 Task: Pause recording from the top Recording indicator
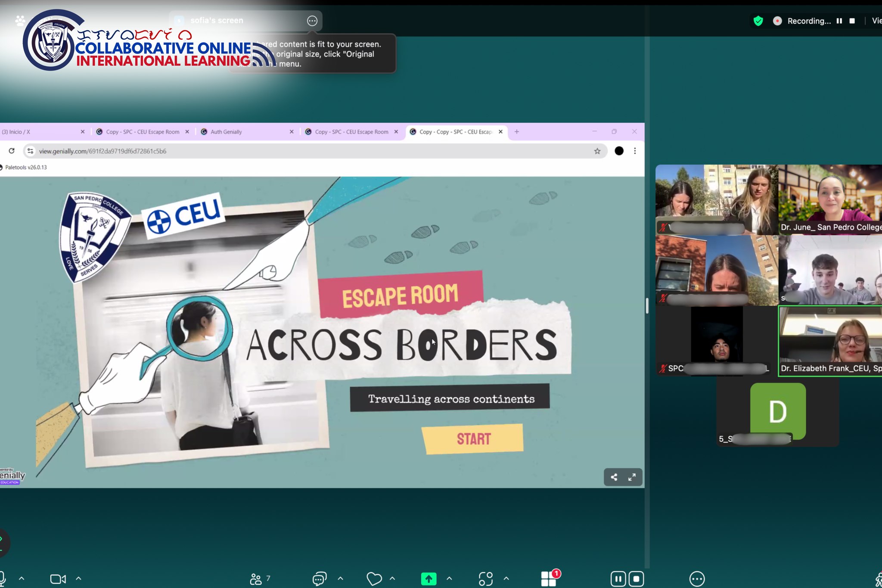point(839,21)
